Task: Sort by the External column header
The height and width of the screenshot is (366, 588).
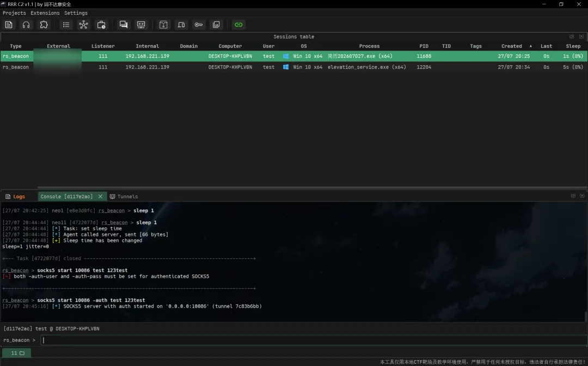Action: (x=58, y=46)
